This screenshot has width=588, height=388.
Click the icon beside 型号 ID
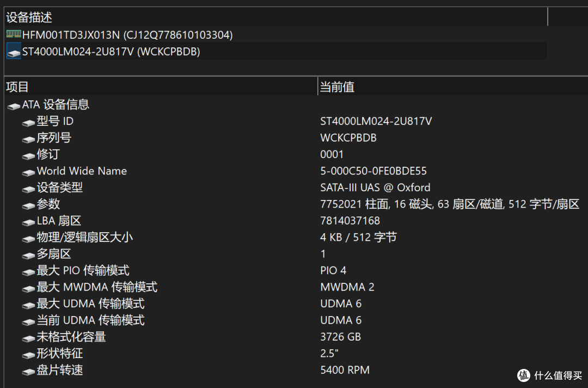[28, 123]
